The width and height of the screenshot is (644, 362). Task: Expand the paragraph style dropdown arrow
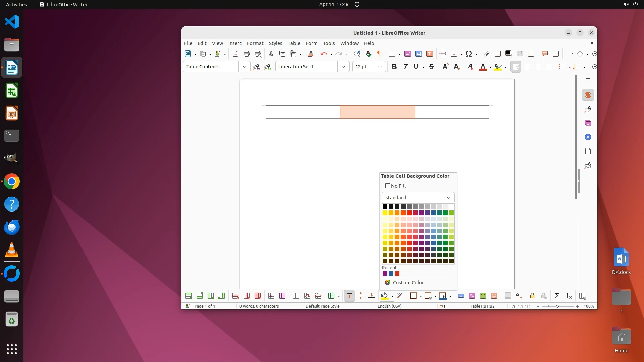pos(244,67)
